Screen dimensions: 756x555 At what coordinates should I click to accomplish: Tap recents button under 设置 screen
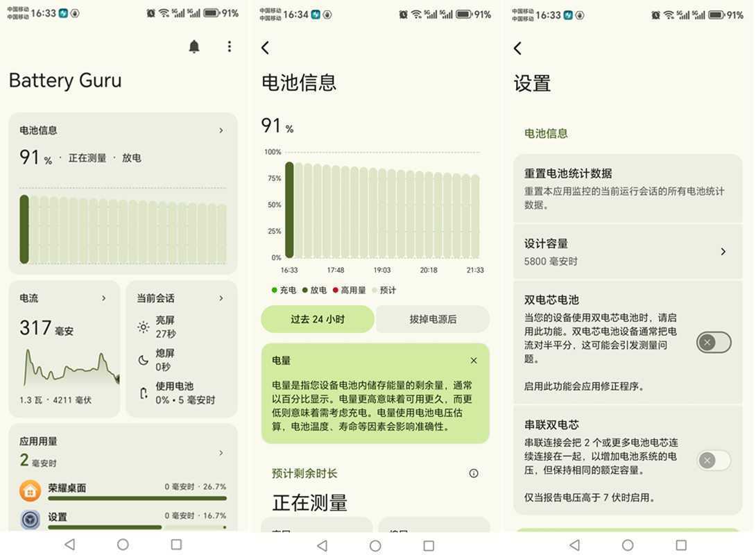coord(681,545)
